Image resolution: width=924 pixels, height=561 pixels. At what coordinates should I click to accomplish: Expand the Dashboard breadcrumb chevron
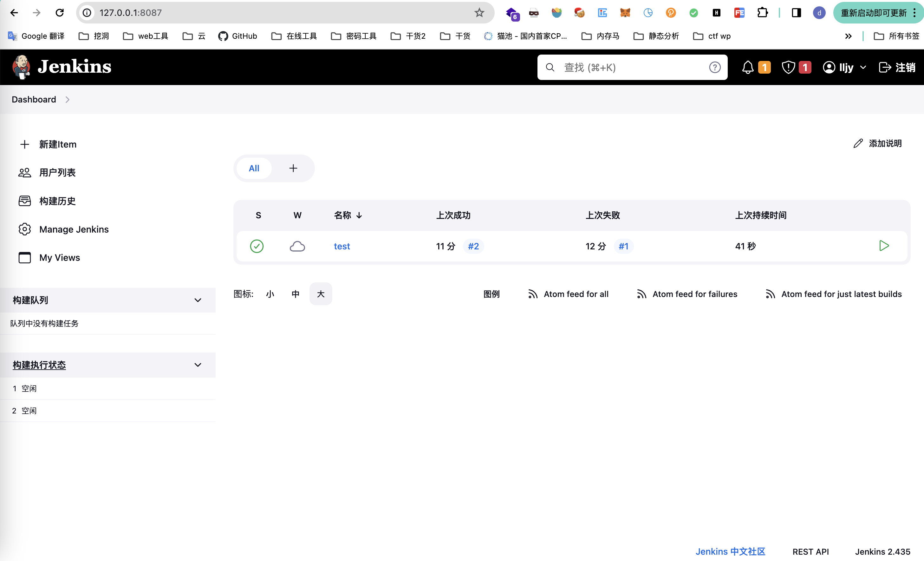coord(68,99)
